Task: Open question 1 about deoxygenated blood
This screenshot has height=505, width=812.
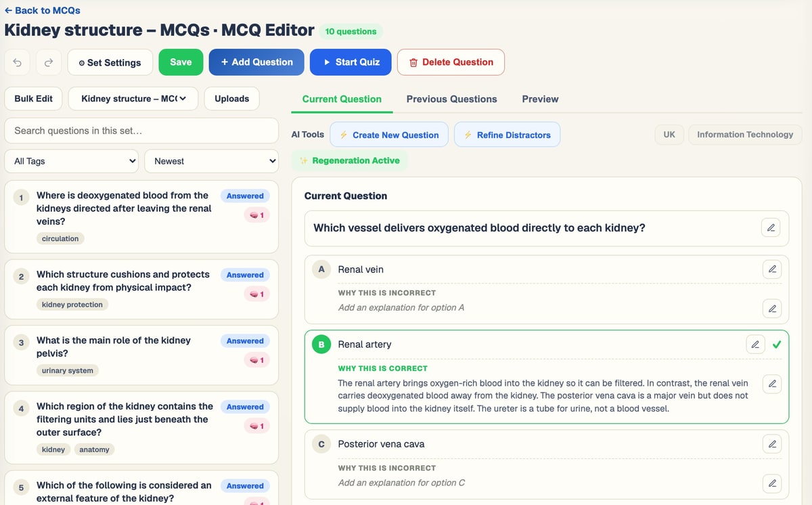Action: [x=141, y=217]
